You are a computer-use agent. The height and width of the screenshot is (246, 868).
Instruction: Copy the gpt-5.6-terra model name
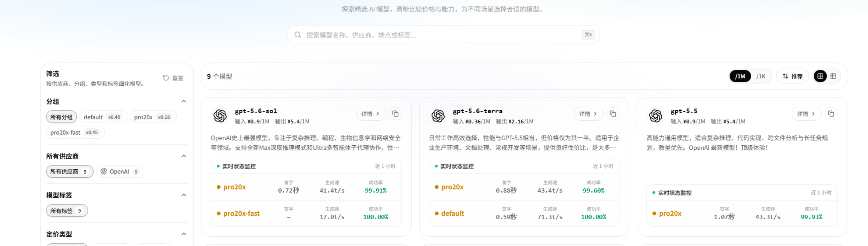pos(613,114)
